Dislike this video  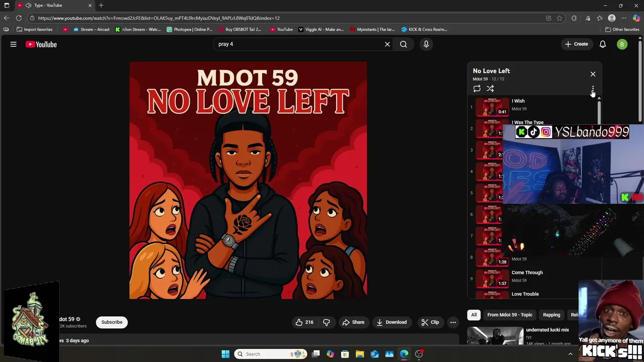[x=327, y=322]
